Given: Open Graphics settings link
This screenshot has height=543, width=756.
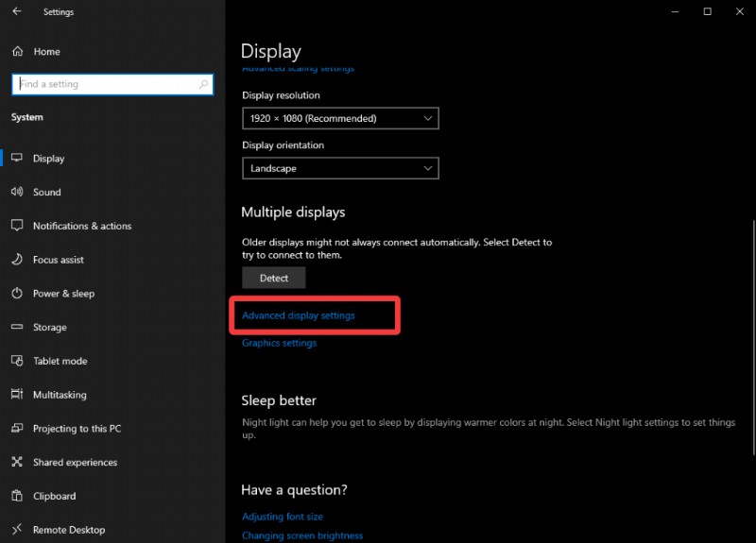Looking at the screenshot, I should click(x=279, y=343).
